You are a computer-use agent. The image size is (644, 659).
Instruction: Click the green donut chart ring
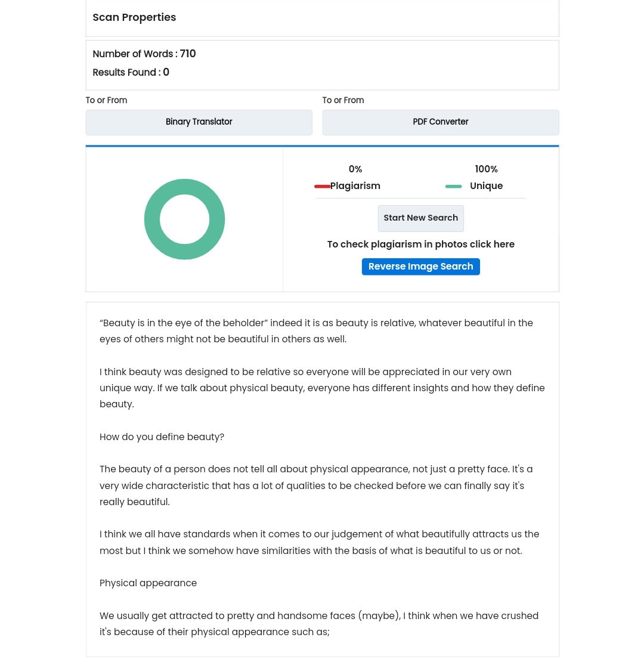[184, 187]
